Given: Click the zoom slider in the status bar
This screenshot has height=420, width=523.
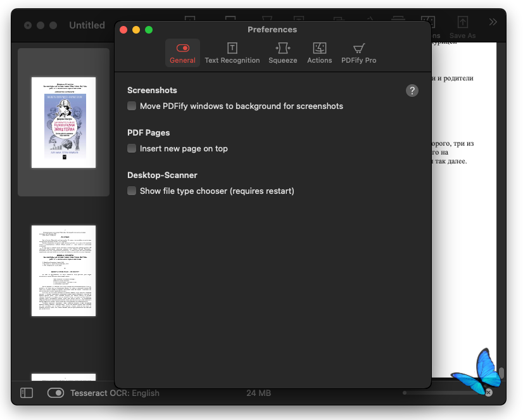Looking at the screenshot, I should coord(444,393).
